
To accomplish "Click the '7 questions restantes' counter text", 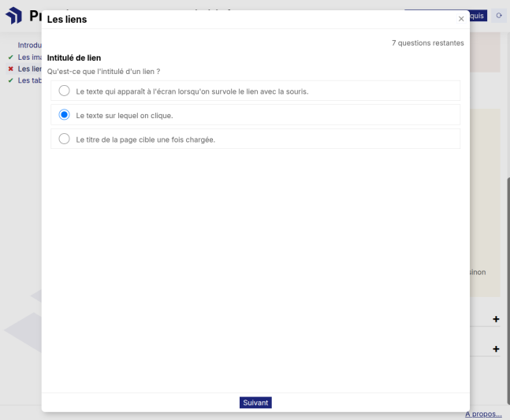I will point(428,43).
